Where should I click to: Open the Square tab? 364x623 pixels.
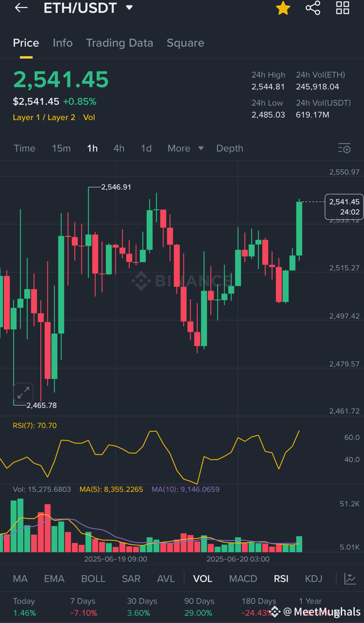point(186,43)
